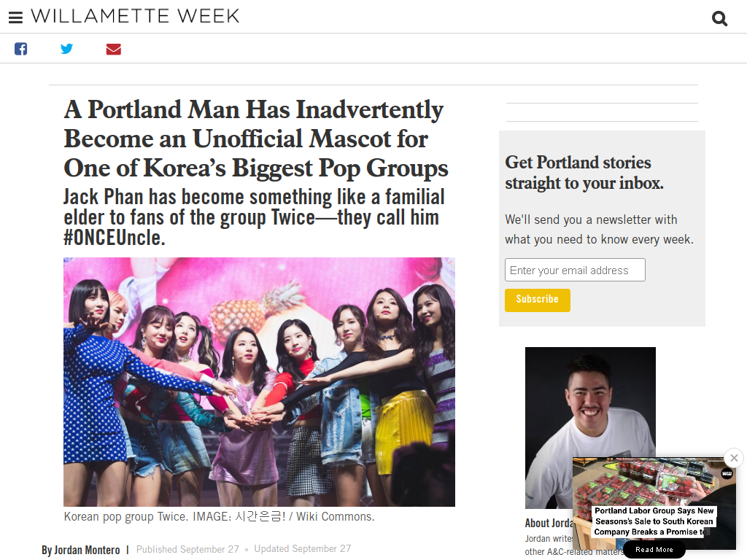
Task: Share article via Twitter bird icon
Action: tap(66, 49)
